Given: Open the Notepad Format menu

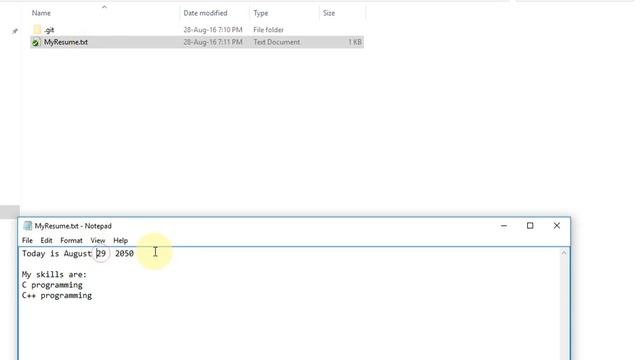Looking at the screenshot, I should (x=71, y=240).
